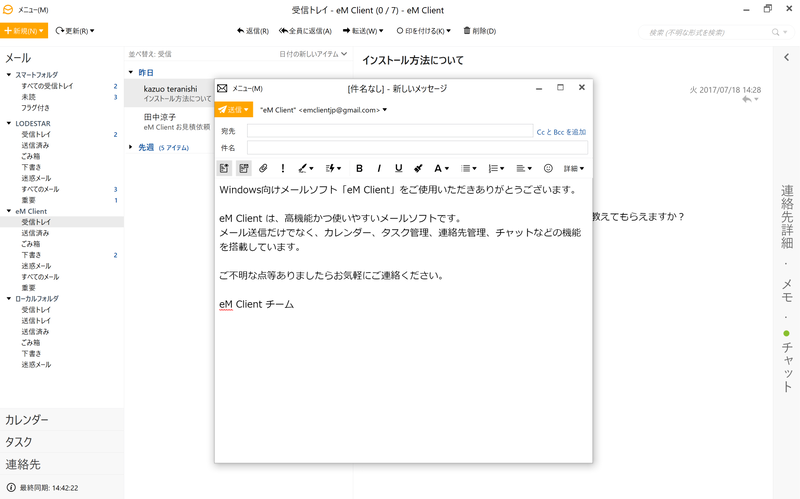
Task: Open the チャット sidebar panel
Action: [787, 362]
